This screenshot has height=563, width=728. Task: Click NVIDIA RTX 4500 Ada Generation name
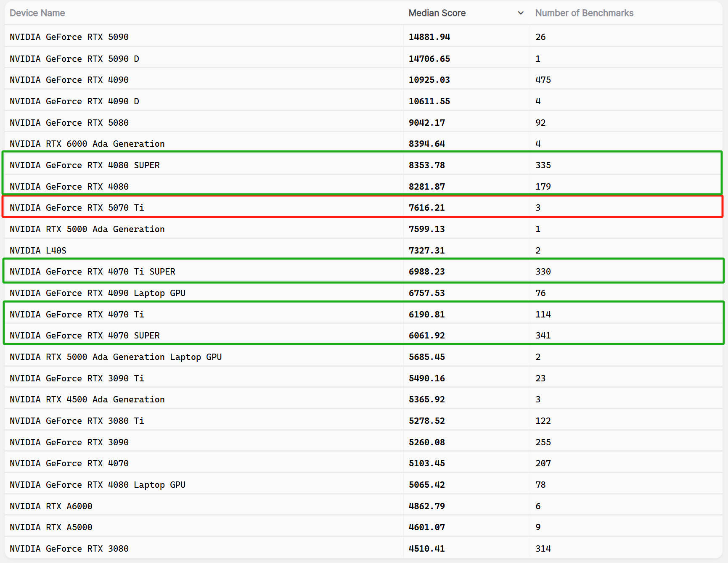(87, 399)
